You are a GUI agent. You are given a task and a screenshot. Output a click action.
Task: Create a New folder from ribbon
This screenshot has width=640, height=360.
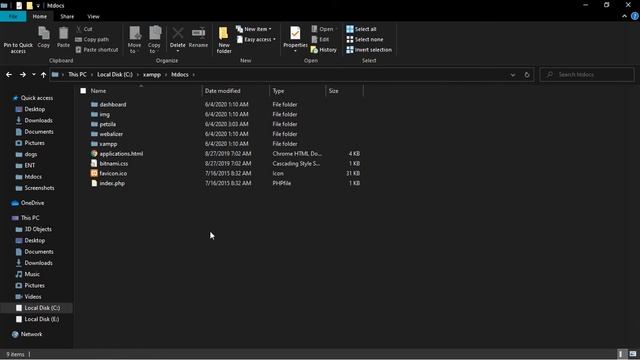tap(224, 40)
